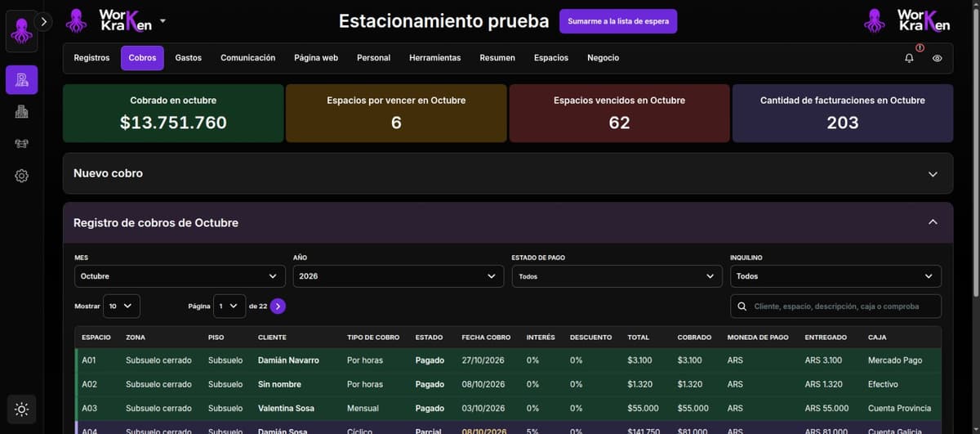Image resolution: width=980 pixels, height=434 pixels.
Task: Click the ZONA column header
Action: click(136, 338)
